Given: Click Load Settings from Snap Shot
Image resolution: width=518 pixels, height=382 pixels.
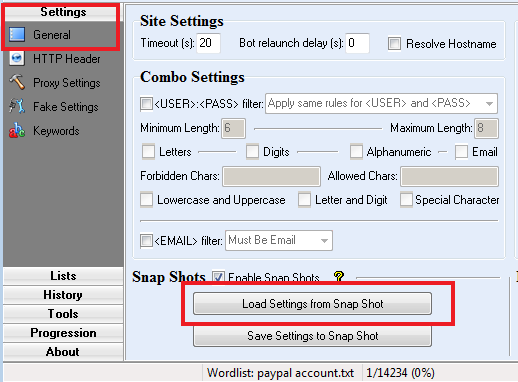Looking at the screenshot, I should coord(312,304).
